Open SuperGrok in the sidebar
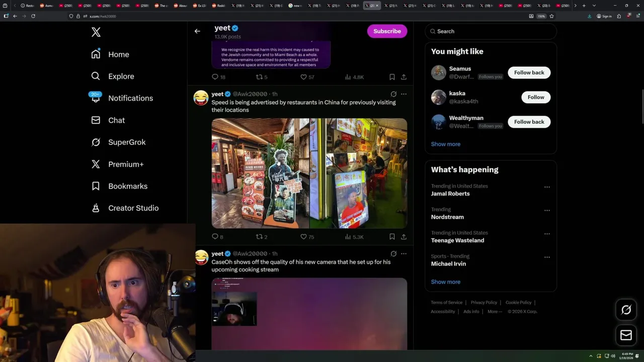Viewport: 644px width, 362px height. click(118, 142)
